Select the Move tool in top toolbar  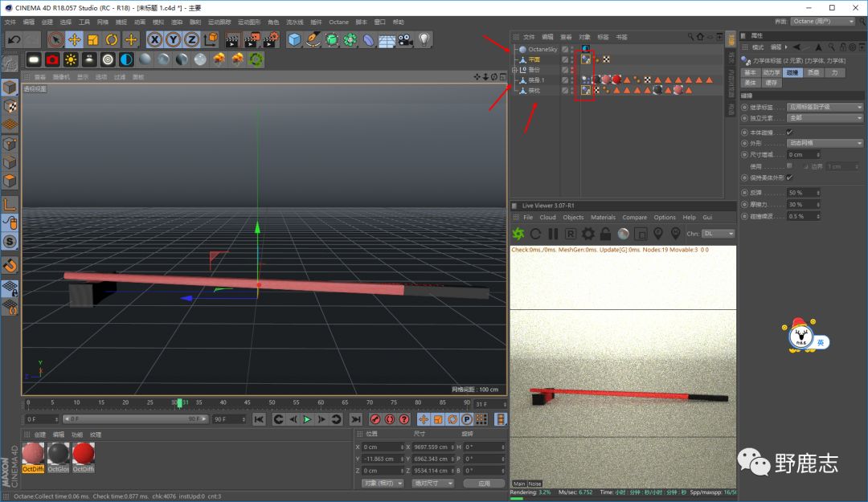click(74, 39)
